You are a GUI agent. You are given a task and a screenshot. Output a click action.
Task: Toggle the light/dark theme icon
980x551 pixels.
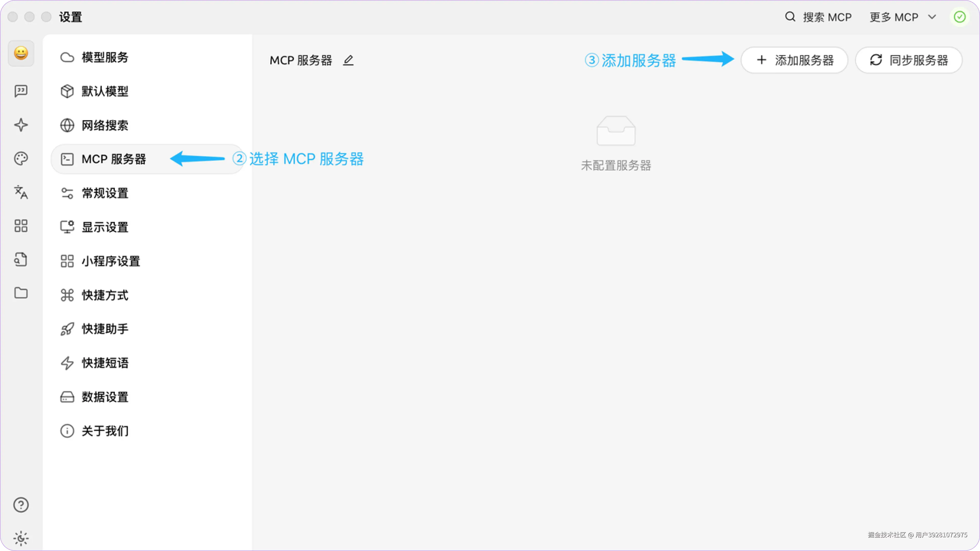(21, 538)
